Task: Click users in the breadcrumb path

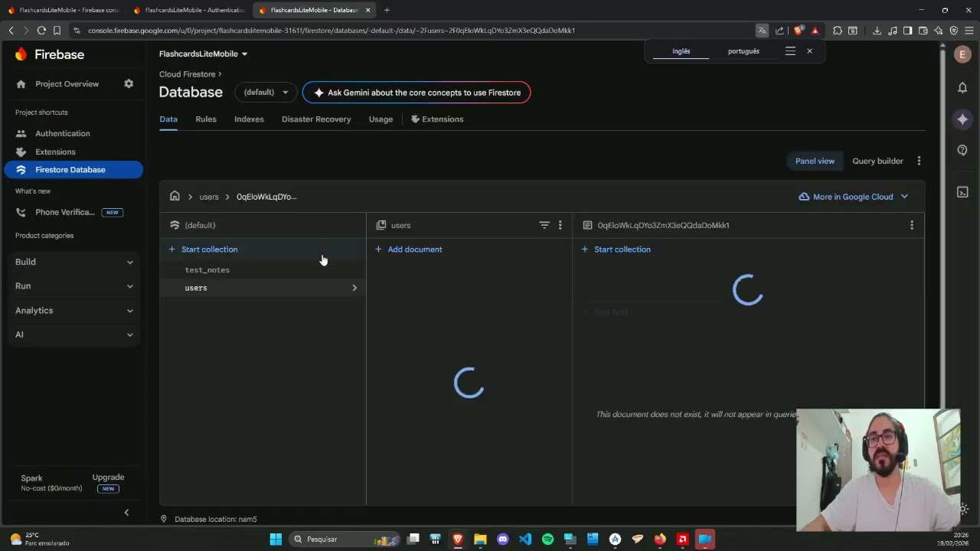Action: [209, 197]
